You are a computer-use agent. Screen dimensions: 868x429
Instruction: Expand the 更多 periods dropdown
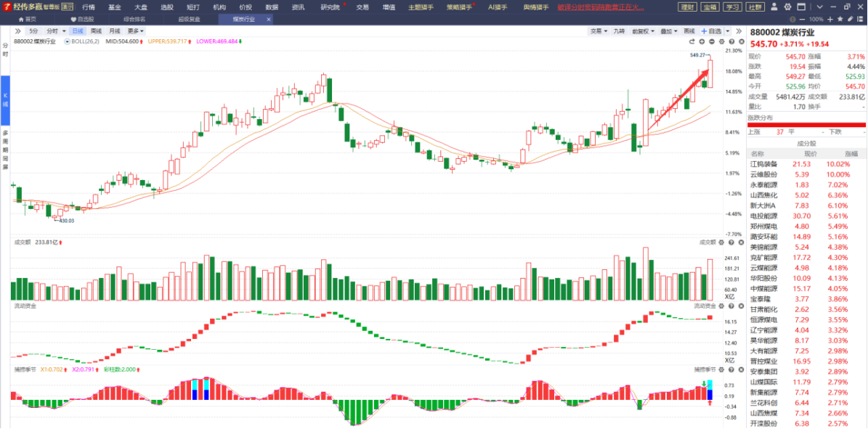[x=136, y=32]
